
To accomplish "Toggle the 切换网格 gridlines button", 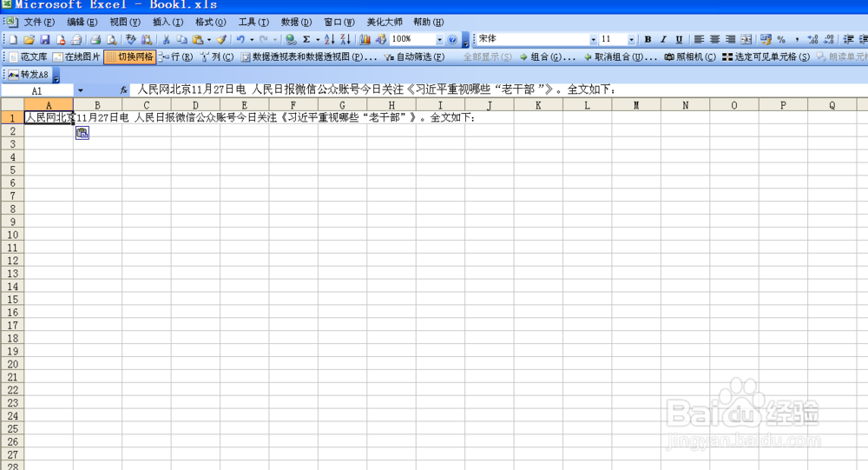I will [x=130, y=57].
